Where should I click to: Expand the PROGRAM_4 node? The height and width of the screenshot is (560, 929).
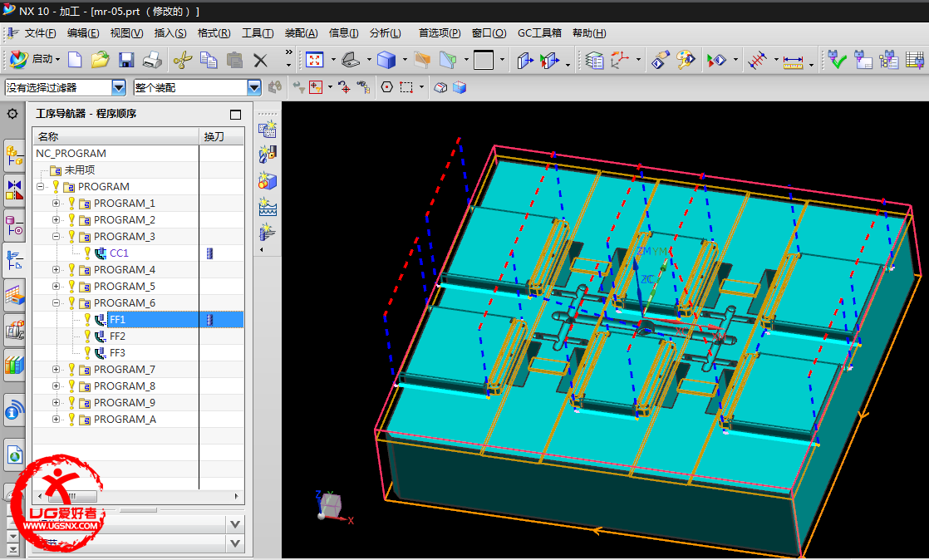coord(57,270)
